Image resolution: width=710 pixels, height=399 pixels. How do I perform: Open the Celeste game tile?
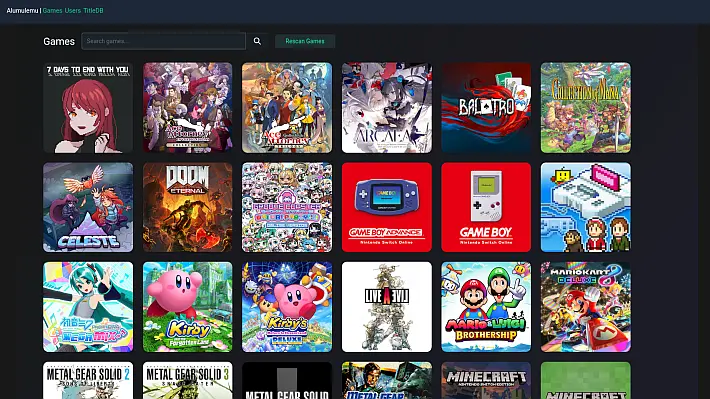click(88, 207)
